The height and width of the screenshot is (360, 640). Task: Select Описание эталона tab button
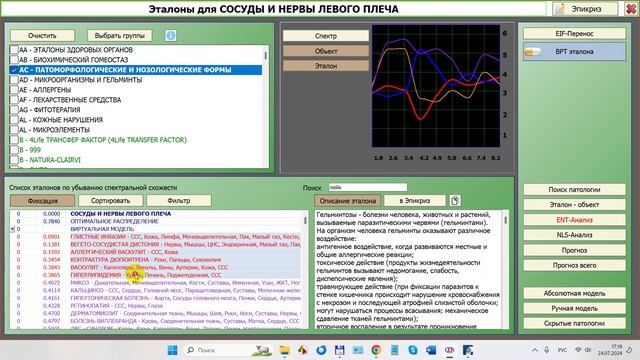coord(347,200)
